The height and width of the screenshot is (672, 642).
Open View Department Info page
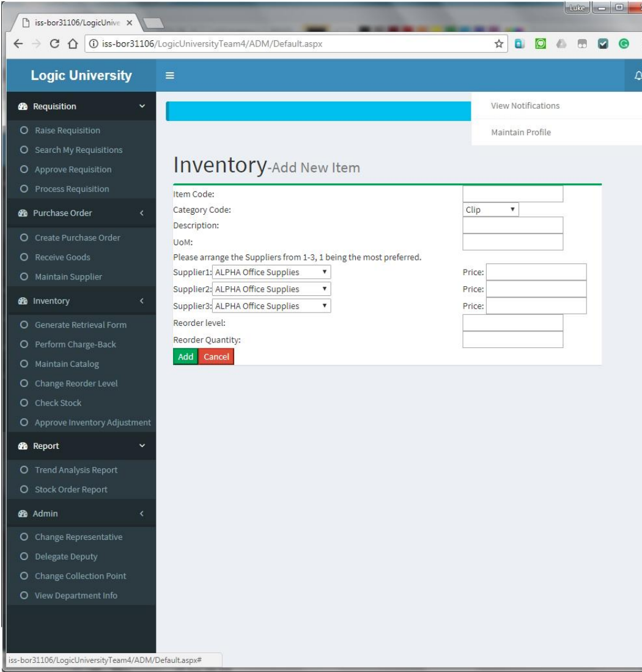(x=76, y=596)
